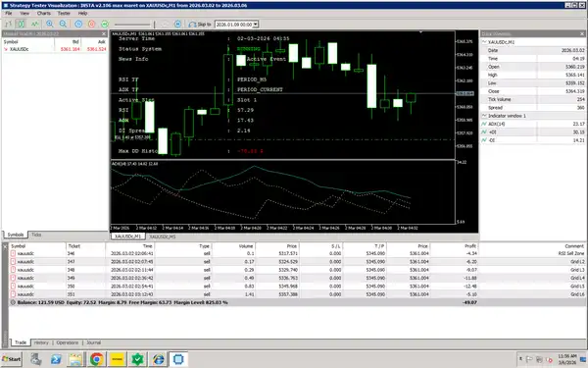Click the taskbar clock showing 11:56 AM

[567, 359]
